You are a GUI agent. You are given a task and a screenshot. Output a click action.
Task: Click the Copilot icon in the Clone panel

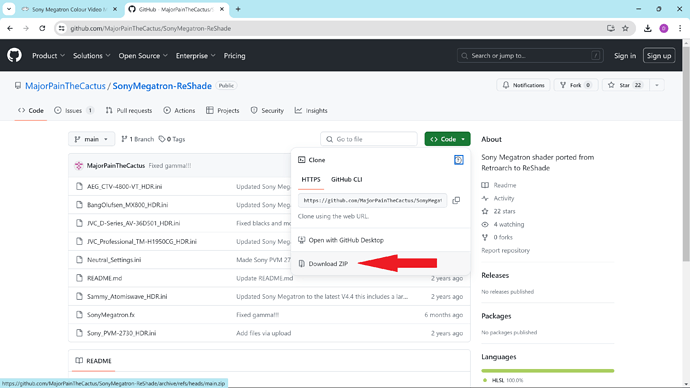(459, 160)
